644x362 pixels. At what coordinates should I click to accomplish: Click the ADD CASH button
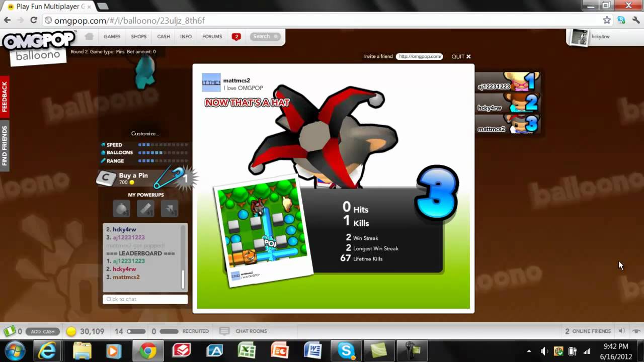[x=43, y=331]
